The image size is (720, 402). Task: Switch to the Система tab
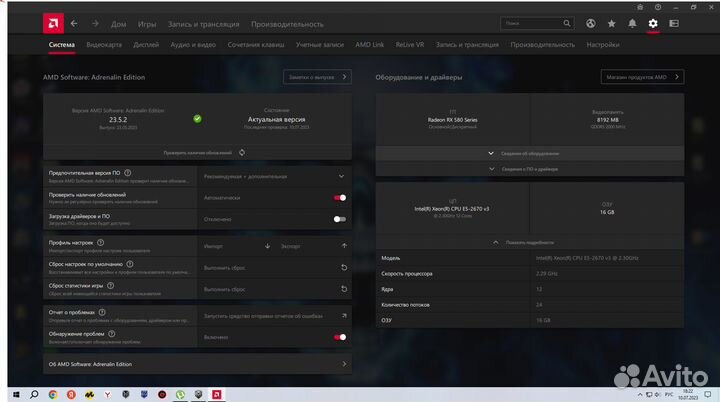(62, 45)
